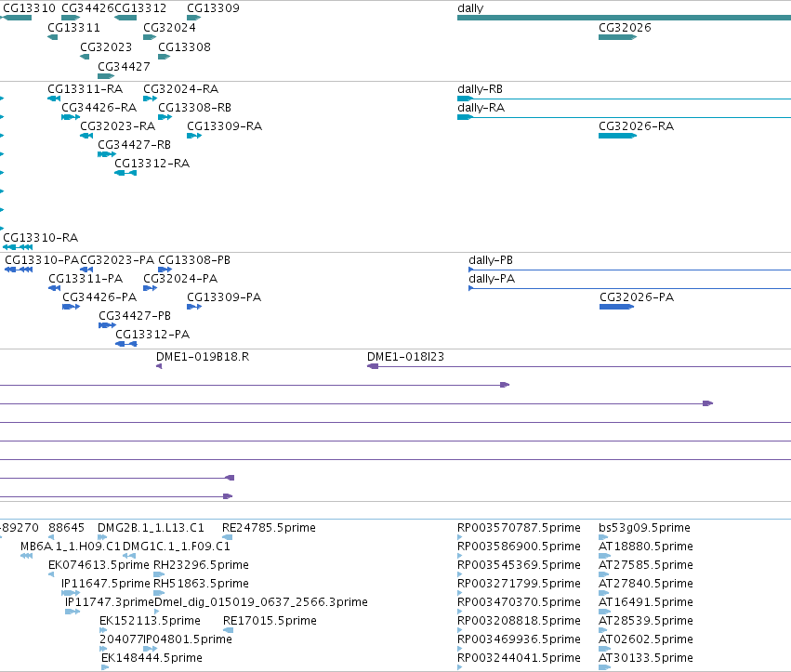This screenshot has height=672, width=791.
Task: Click protein CG13308-PB
Action: coord(165,270)
